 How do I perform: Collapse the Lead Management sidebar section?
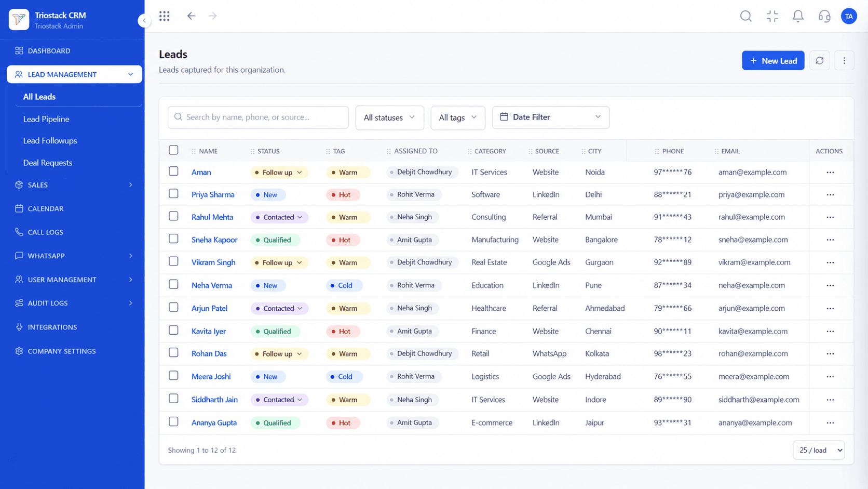(x=75, y=74)
